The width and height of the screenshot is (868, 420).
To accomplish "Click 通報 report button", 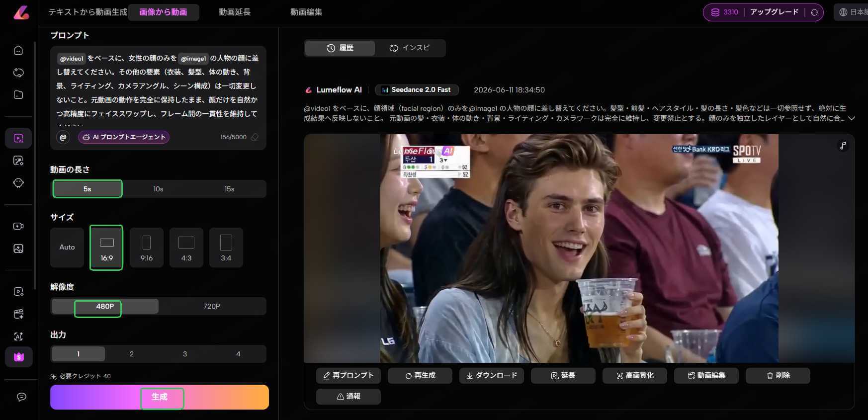I will click(x=348, y=396).
